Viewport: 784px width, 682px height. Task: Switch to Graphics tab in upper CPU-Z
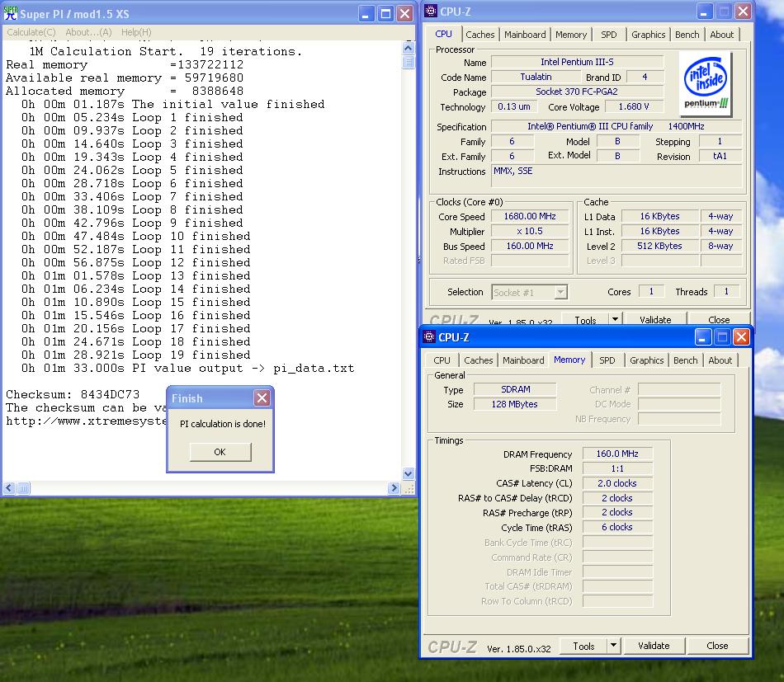pyautogui.click(x=648, y=35)
